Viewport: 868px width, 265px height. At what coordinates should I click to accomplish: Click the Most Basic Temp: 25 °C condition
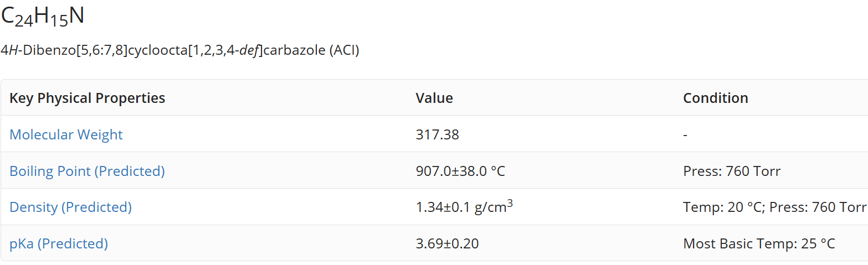point(759,244)
